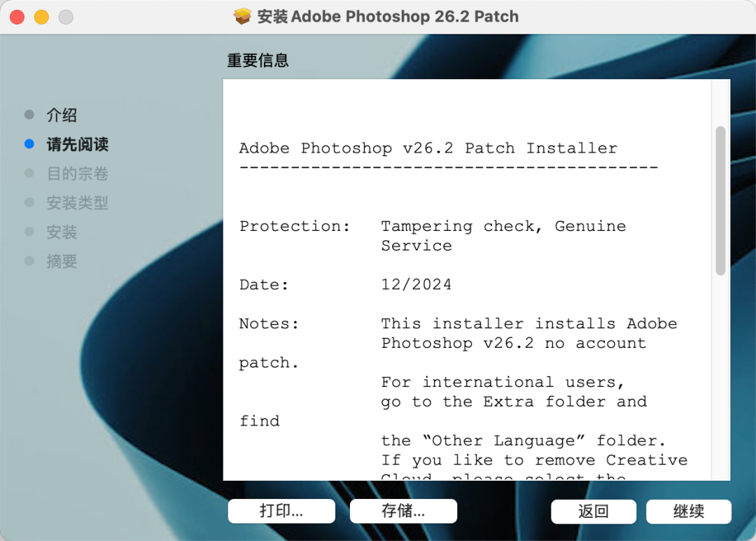756x541 pixels.
Task: Click the "Protection:" label in the readme
Action: (295, 227)
